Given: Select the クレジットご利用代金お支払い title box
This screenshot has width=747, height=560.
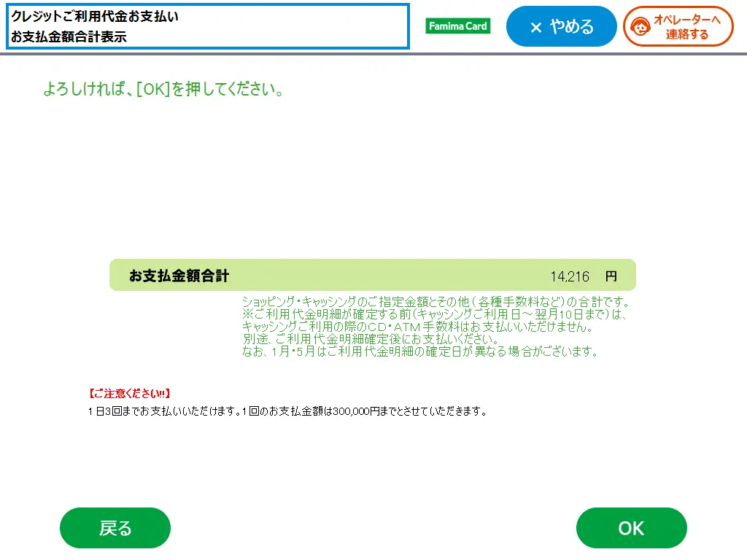Looking at the screenshot, I should pos(208,26).
